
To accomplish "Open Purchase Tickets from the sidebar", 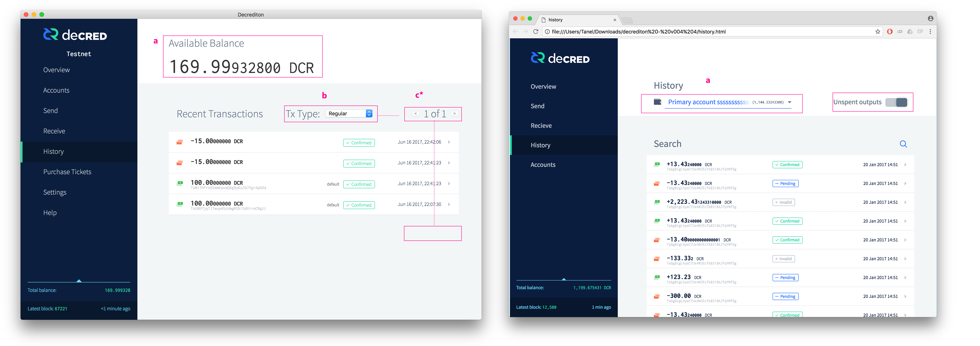I will tap(67, 172).
